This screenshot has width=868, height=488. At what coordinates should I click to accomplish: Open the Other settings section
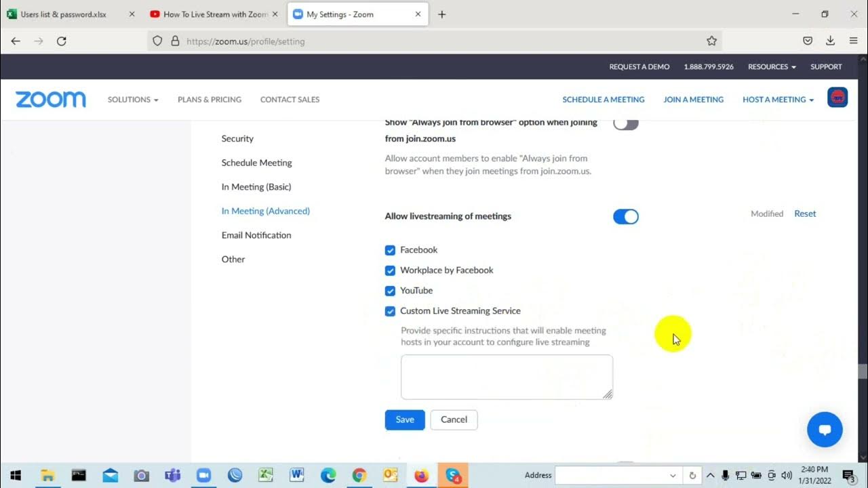(x=233, y=259)
